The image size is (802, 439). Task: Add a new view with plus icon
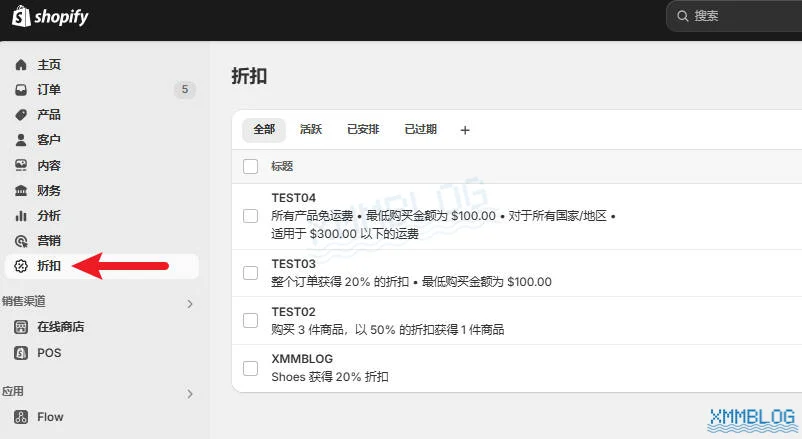click(464, 130)
